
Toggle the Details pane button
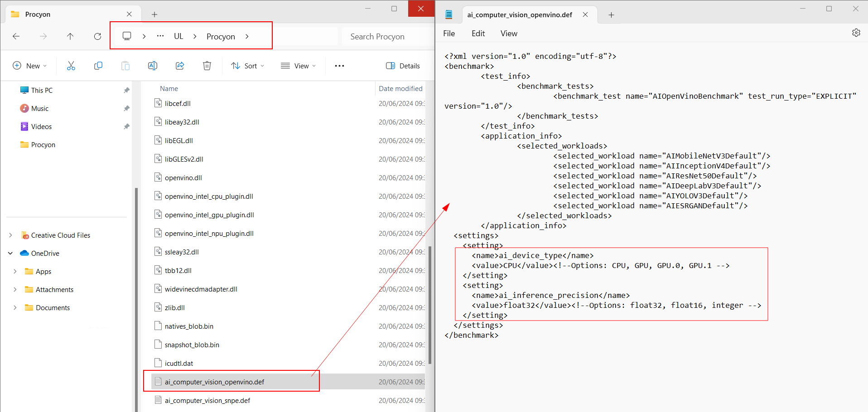(x=403, y=66)
